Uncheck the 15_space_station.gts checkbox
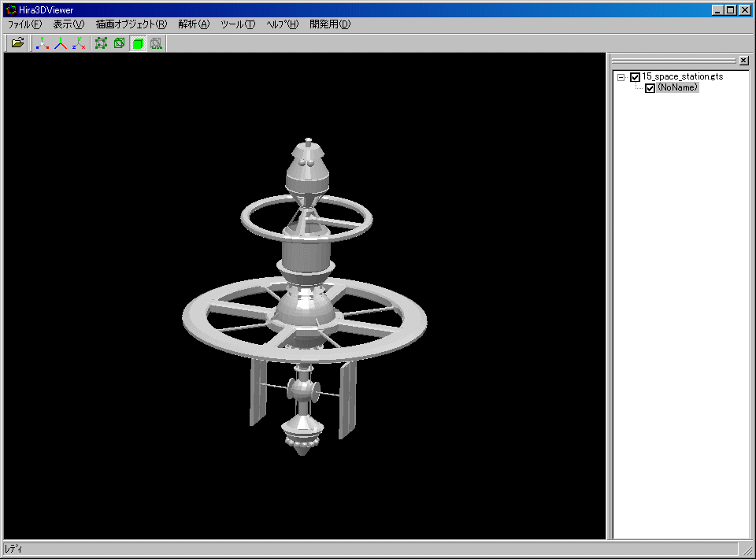 click(x=635, y=77)
